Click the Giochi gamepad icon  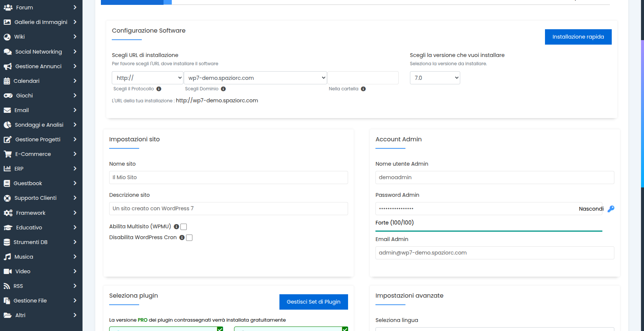click(x=8, y=96)
